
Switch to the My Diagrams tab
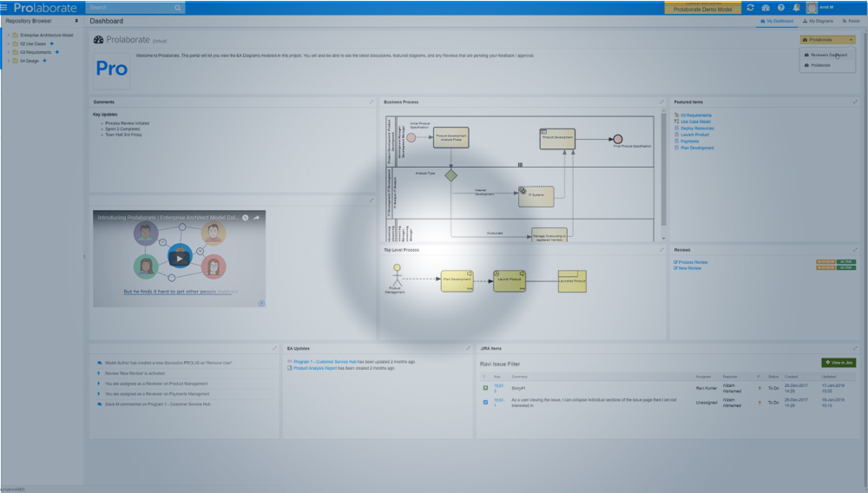pos(819,21)
